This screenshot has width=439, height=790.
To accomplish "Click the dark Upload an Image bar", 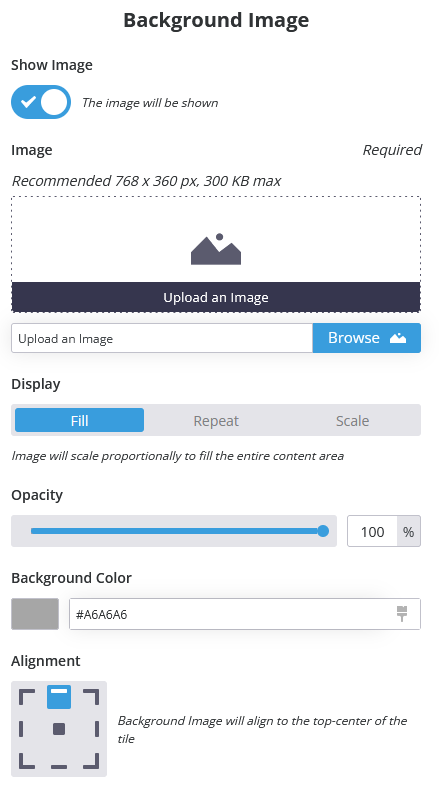I will tap(216, 297).
